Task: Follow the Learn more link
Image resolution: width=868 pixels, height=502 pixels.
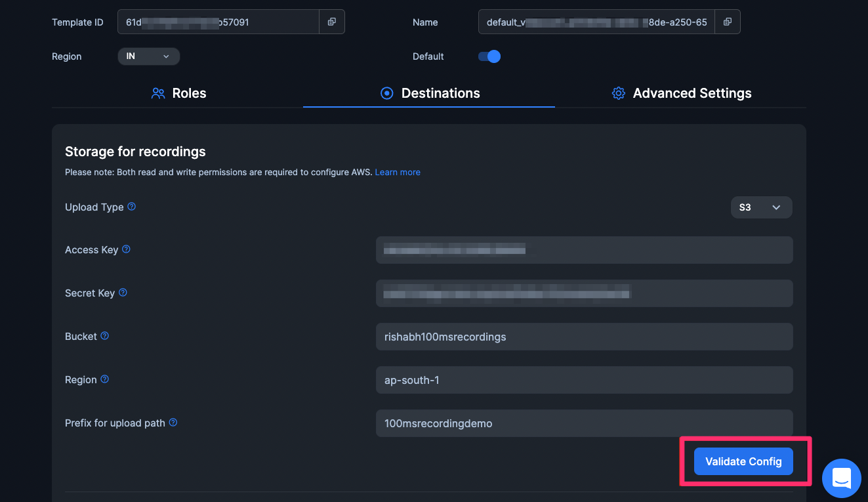Action: point(398,172)
